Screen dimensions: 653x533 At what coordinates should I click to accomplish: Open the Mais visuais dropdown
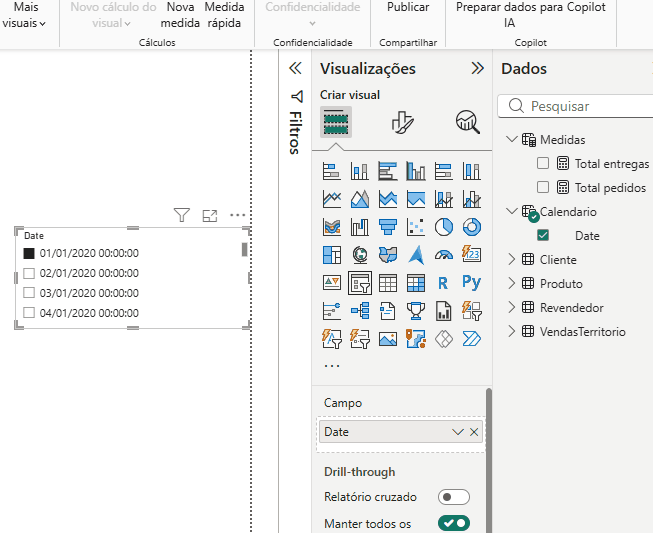point(24,15)
